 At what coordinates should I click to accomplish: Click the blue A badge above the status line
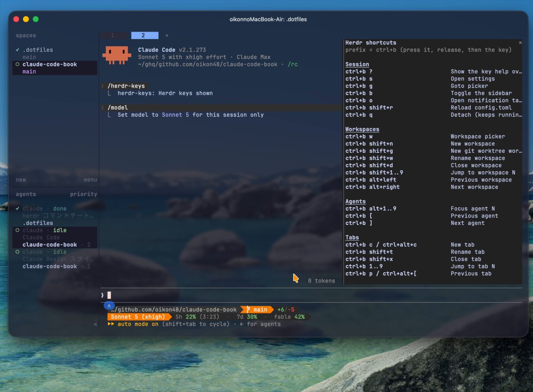pos(109,306)
